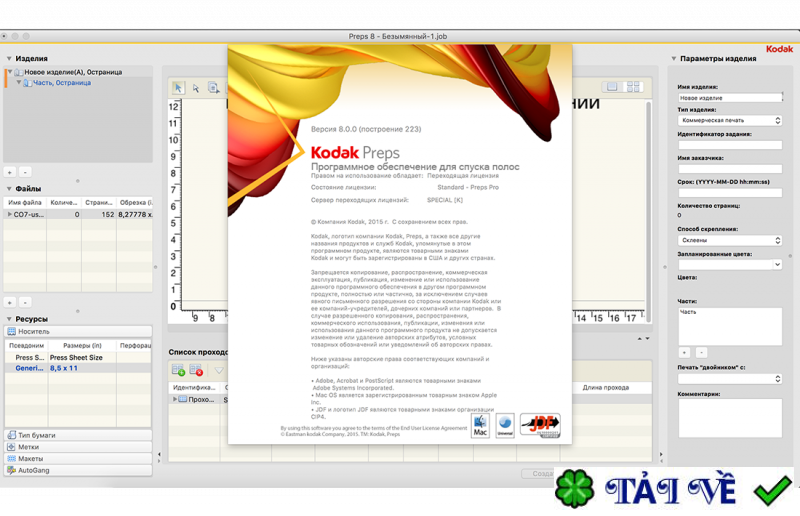Remove file with minus button under Файлы

click(26, 302)
